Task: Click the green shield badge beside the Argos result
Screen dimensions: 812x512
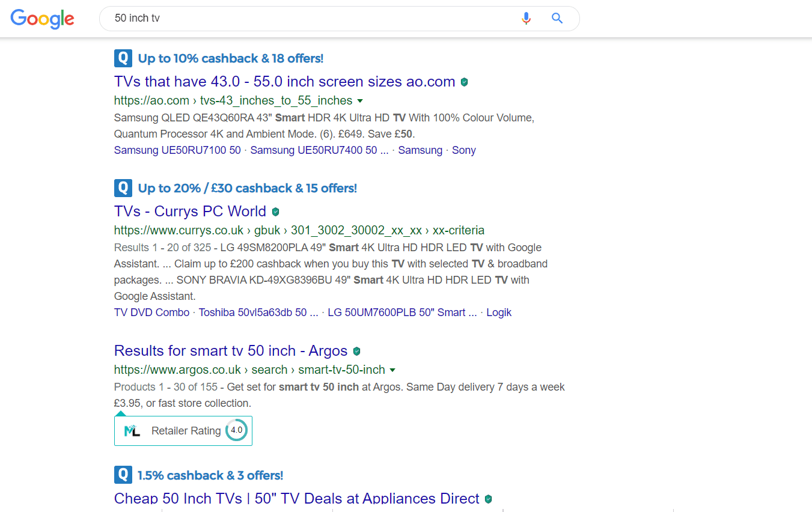Action: click(356, 351)
